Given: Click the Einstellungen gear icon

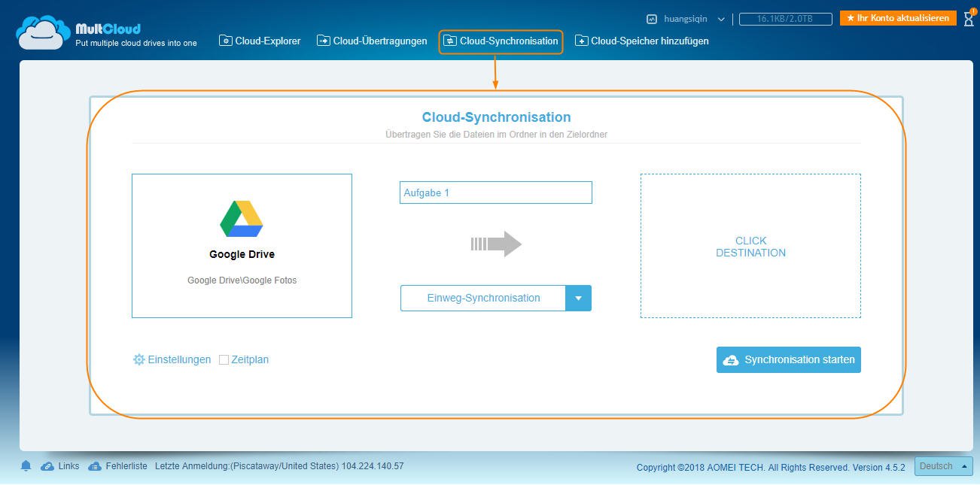Looking at the screenshot, I should (138, 360).
